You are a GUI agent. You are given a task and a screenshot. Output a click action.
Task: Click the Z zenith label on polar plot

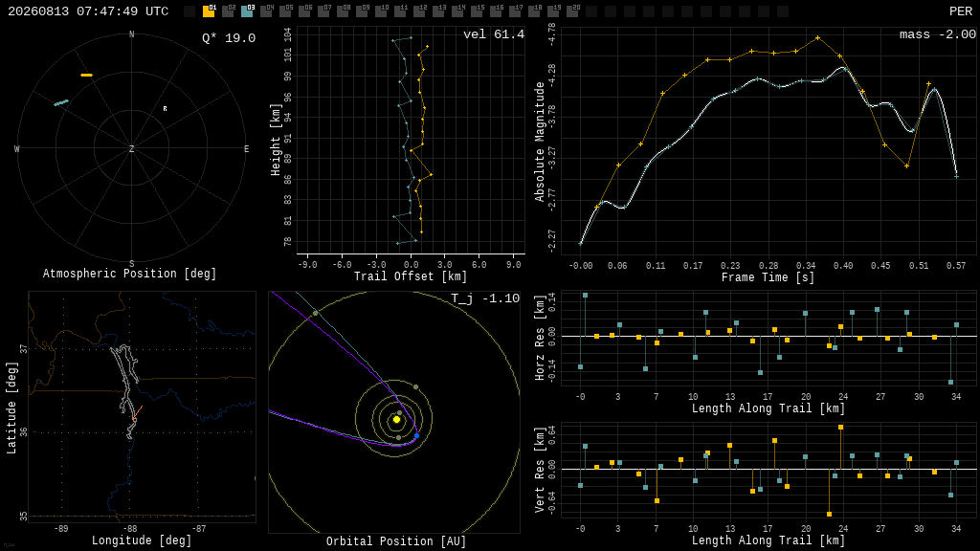pos(131,148)
